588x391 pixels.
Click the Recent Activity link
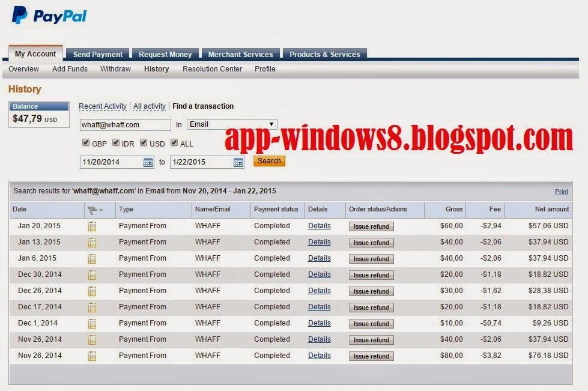click(x=103, y=106)
